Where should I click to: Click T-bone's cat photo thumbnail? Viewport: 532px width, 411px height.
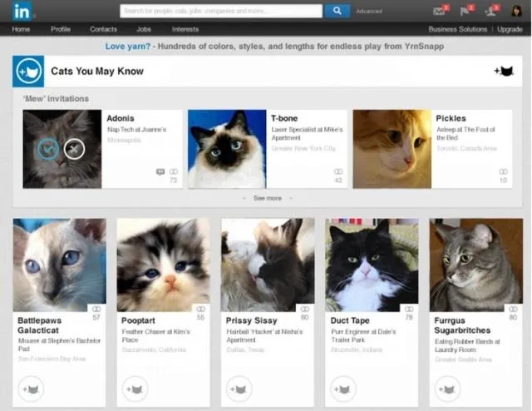point(227,149)
